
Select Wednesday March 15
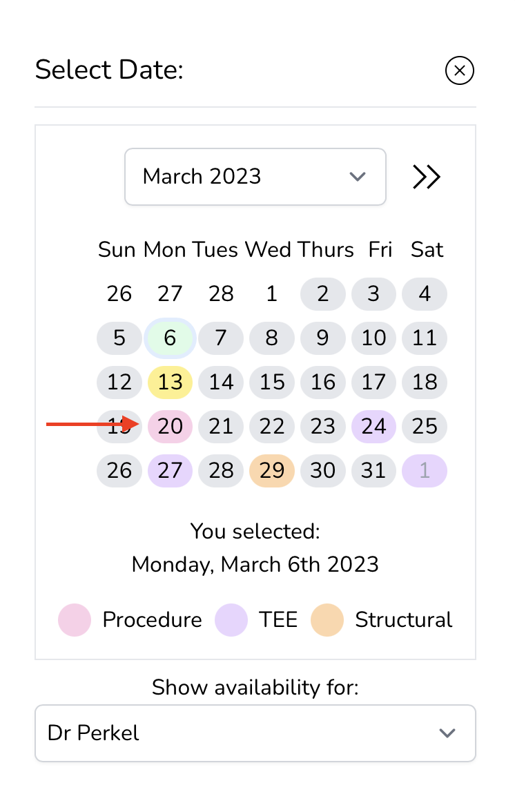pos(272,383)
